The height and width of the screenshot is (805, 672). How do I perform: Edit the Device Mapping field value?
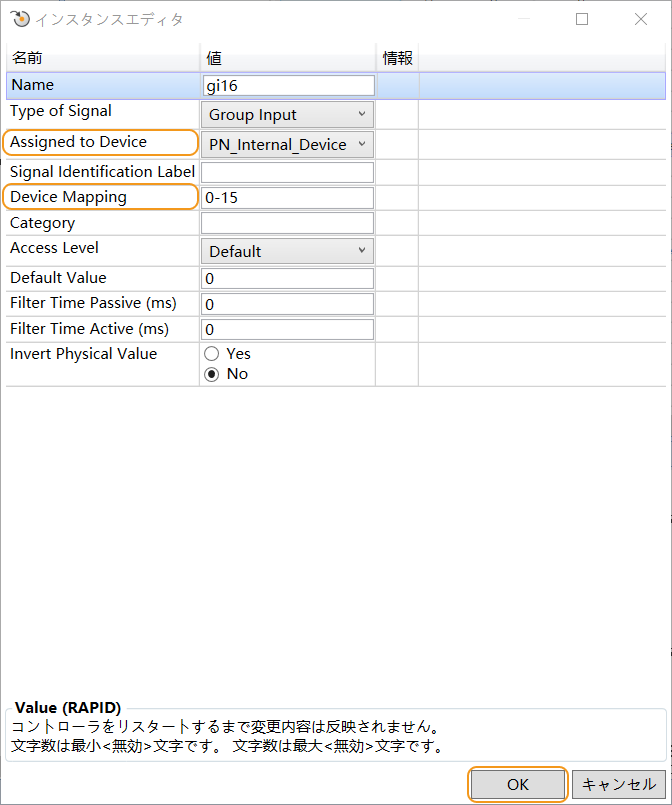point(288,198)
